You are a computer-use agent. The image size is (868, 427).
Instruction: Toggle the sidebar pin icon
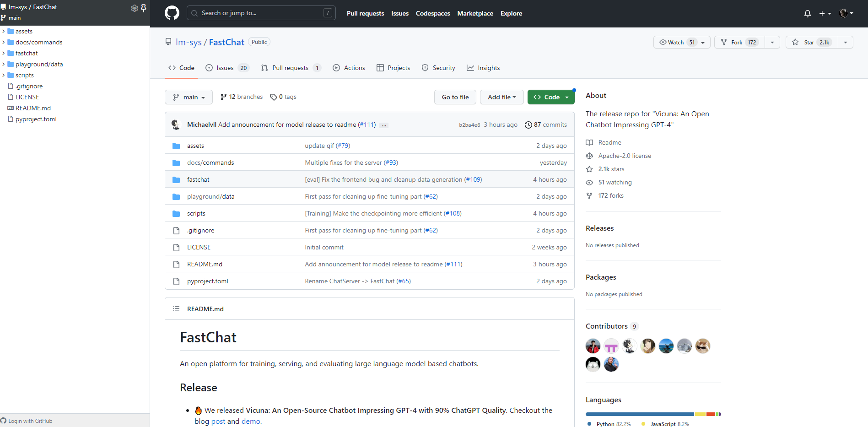[x=144, y=8]
